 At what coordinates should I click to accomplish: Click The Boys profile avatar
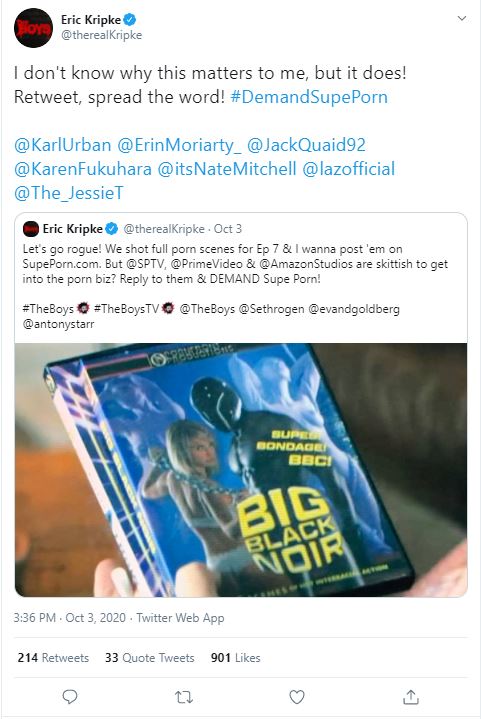(33, 28)
